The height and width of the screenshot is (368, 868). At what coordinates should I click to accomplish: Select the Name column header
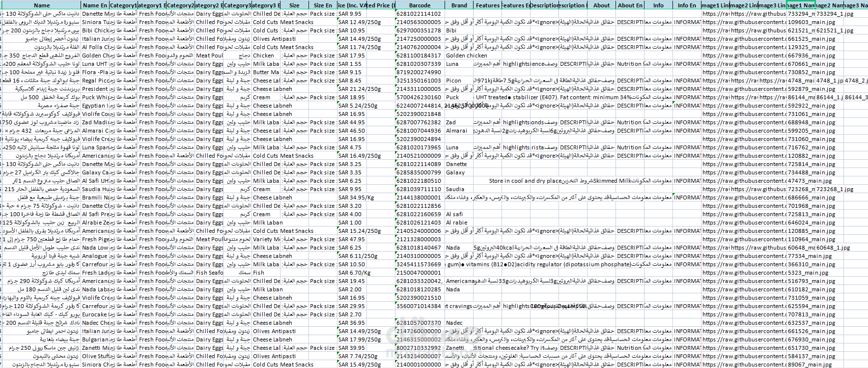click(42, 5)
